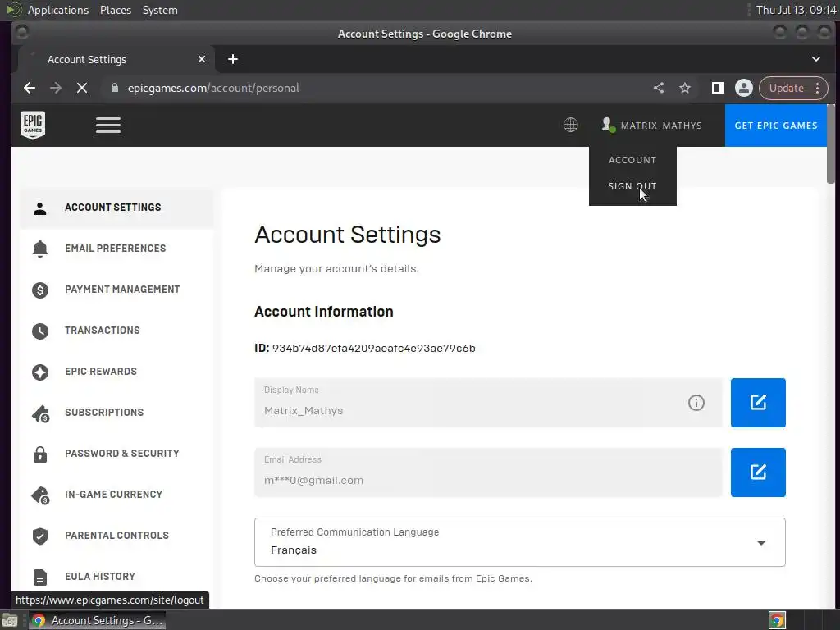Click the "Manage your account's details." text
The width and height of the screenshot is (840, 630).
(336, 268)
